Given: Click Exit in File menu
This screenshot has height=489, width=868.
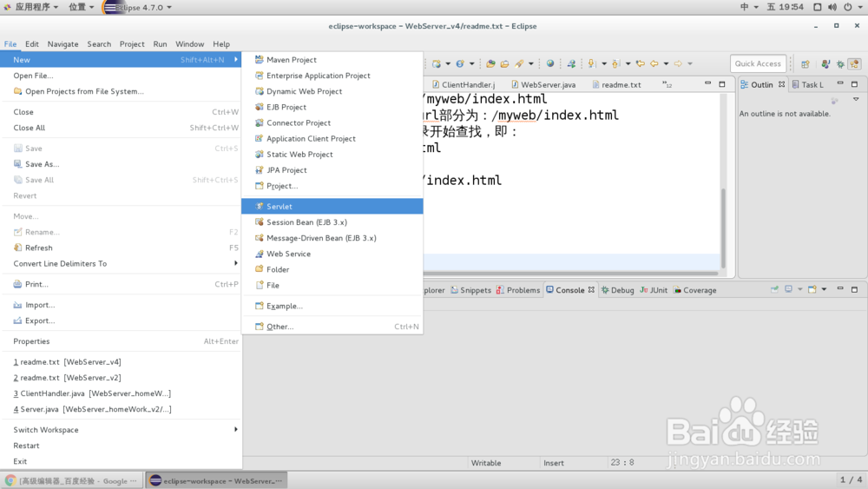Looking at the screenshot, I should click(122, 461).
